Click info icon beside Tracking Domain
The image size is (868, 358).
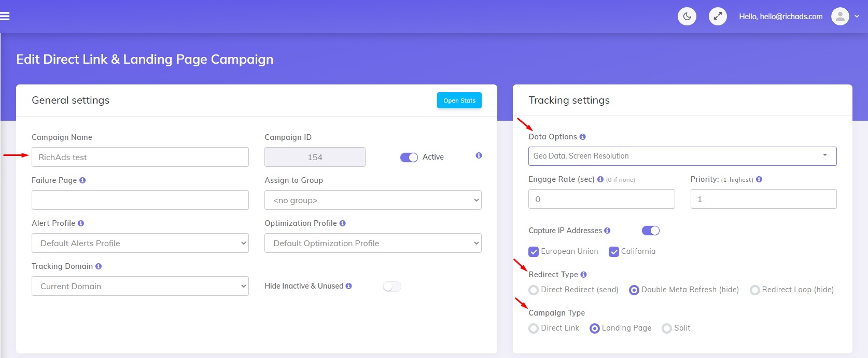pyautogui.click(x=99, y=266)
